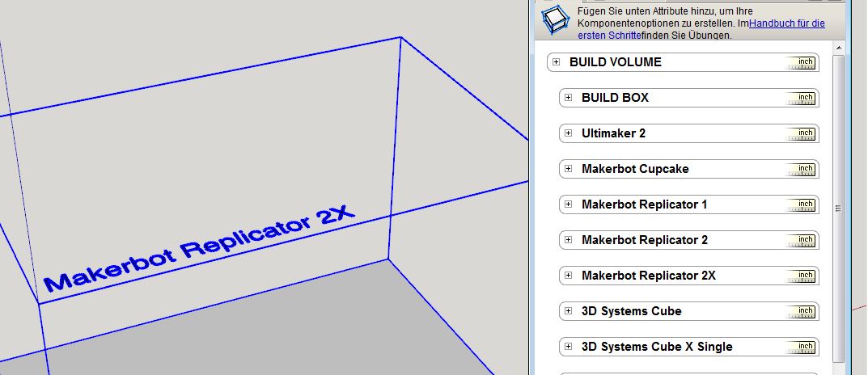The image size is (868, 375).
Task: Click inch icon beside Makerbot Replicator 1
Action: [x=802, y=205]
